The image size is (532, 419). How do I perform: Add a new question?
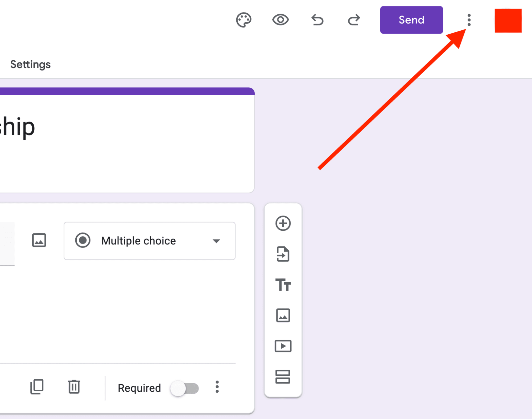(x=283, y=223)
